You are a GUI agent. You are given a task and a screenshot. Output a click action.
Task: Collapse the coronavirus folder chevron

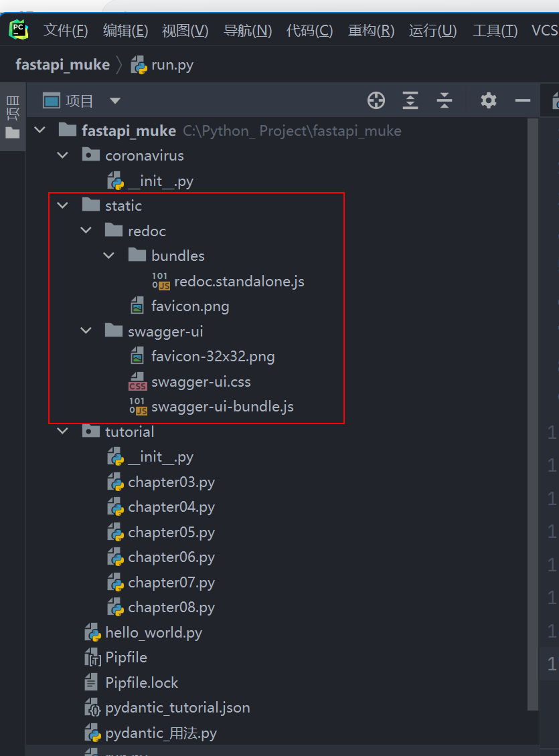[x=63, y=155]
